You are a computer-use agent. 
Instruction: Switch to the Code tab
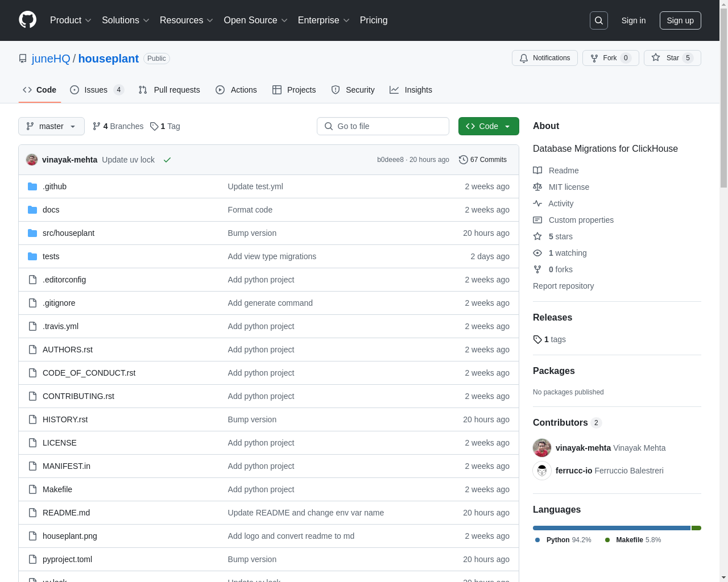[39, 90]
